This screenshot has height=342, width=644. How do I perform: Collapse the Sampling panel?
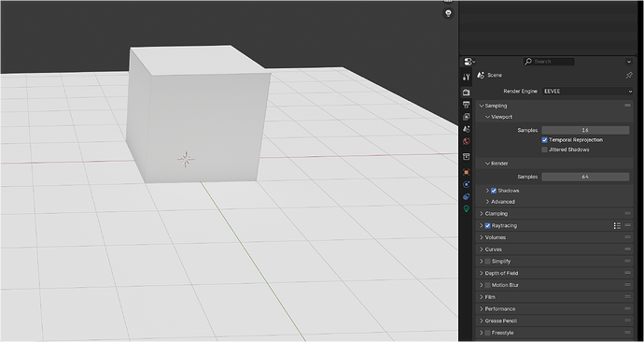click(482, 106)
